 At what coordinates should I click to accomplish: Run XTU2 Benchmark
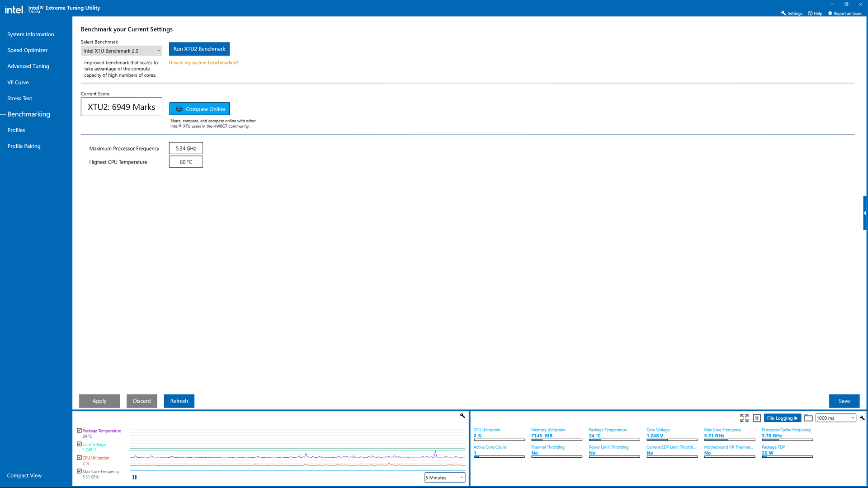pos(199,49)
